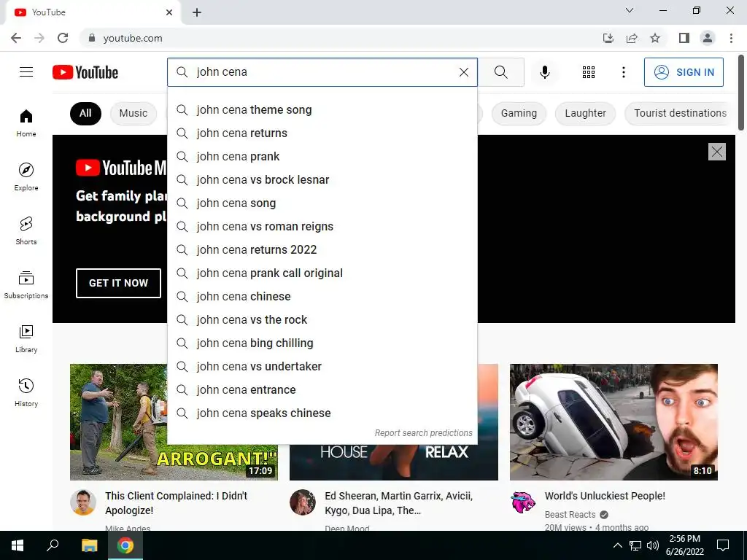
Task: Choose suggestion john cena vs the rock
Action: (x=322, y=320)
